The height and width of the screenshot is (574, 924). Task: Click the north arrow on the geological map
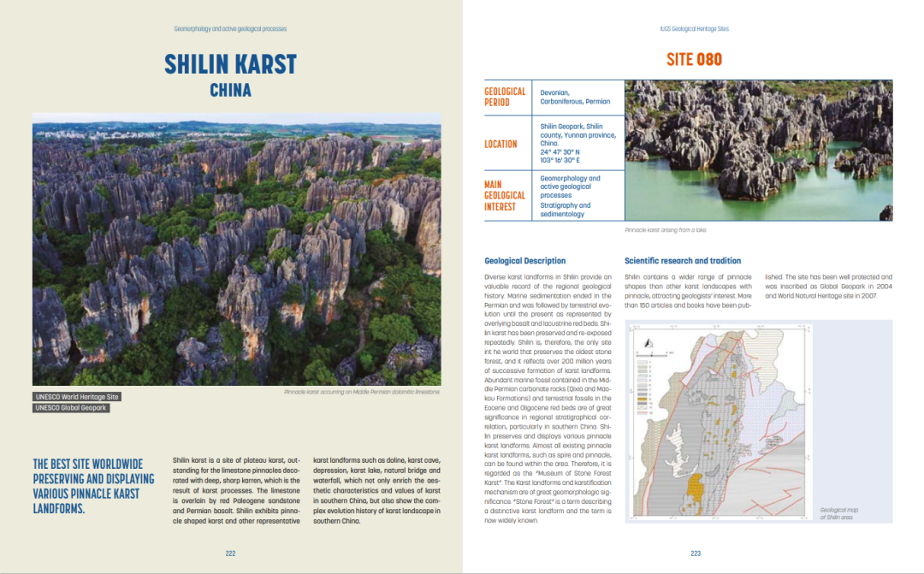click(x=649, y=341)
